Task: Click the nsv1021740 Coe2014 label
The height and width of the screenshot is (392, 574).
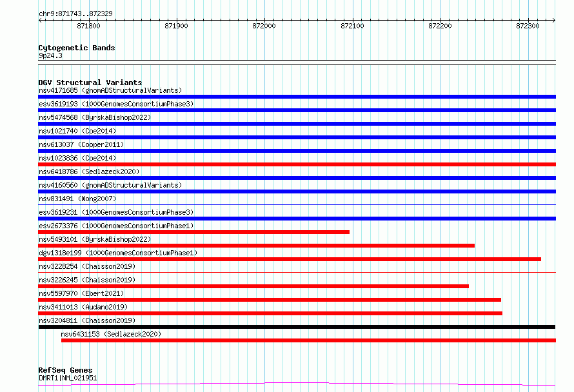Action: 77,131
